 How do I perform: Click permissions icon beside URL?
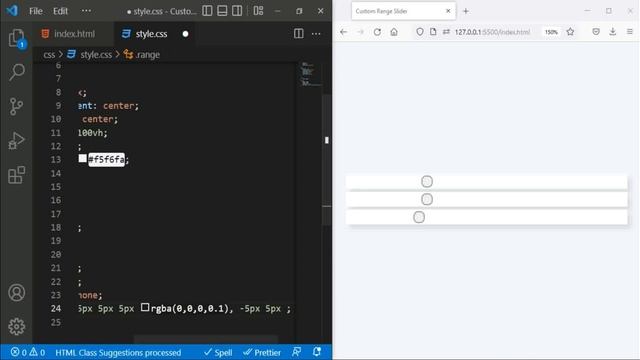(x=446, y=32)
